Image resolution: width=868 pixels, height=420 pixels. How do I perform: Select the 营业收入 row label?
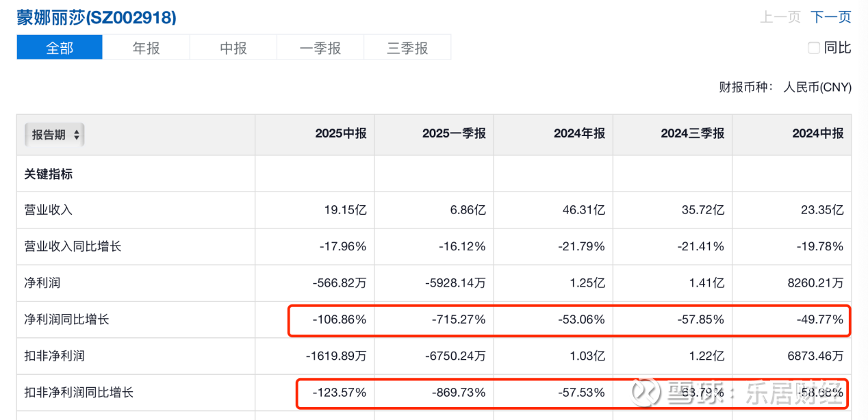[x=49, y=210]
